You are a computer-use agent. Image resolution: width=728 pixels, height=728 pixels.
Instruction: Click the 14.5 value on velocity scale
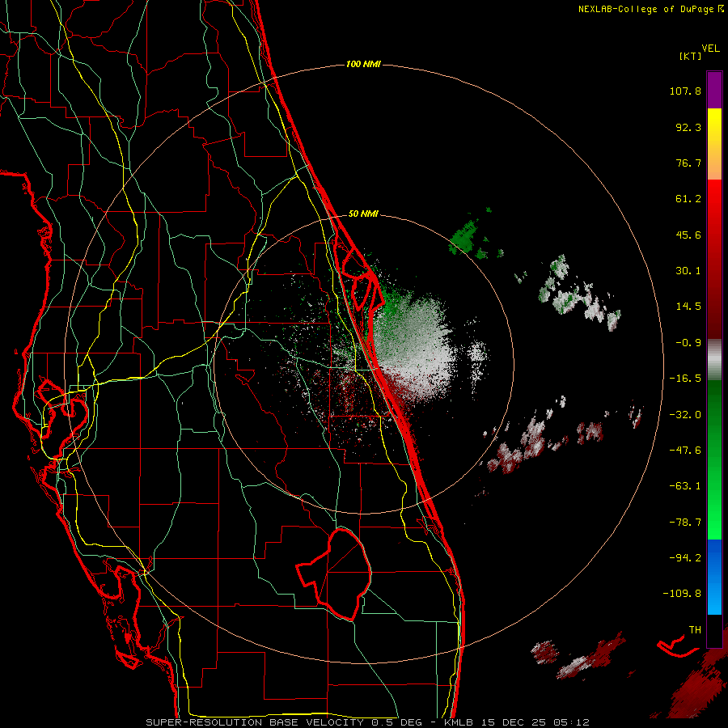688,307
